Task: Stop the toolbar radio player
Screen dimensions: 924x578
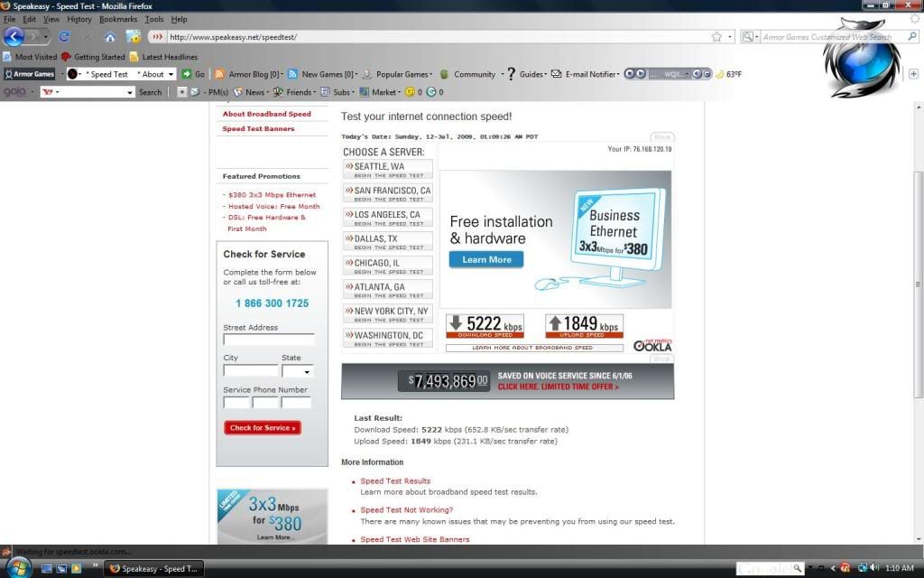Action: (629, 74)
